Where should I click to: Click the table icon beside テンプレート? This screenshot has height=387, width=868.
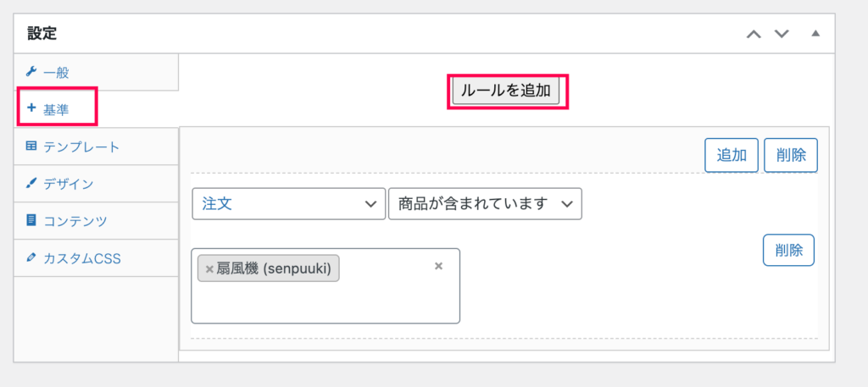(x=31, y=146)
